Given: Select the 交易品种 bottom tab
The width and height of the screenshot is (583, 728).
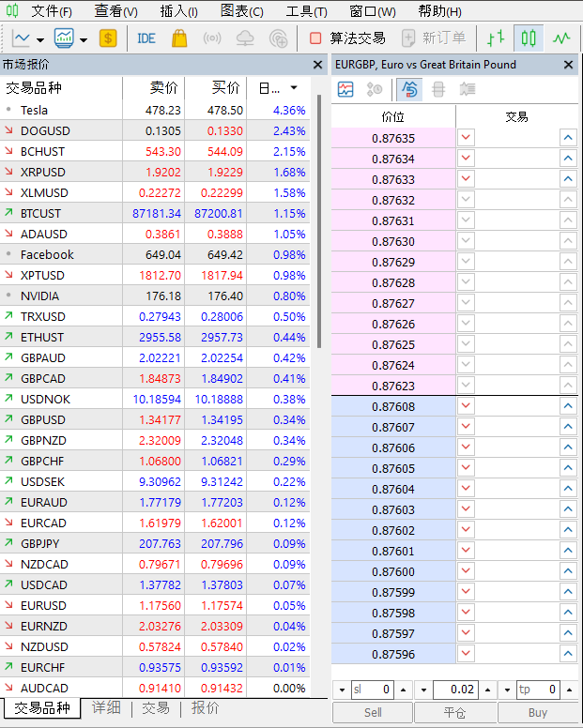Looking at the screenshot, I should [x=42, y=708].
